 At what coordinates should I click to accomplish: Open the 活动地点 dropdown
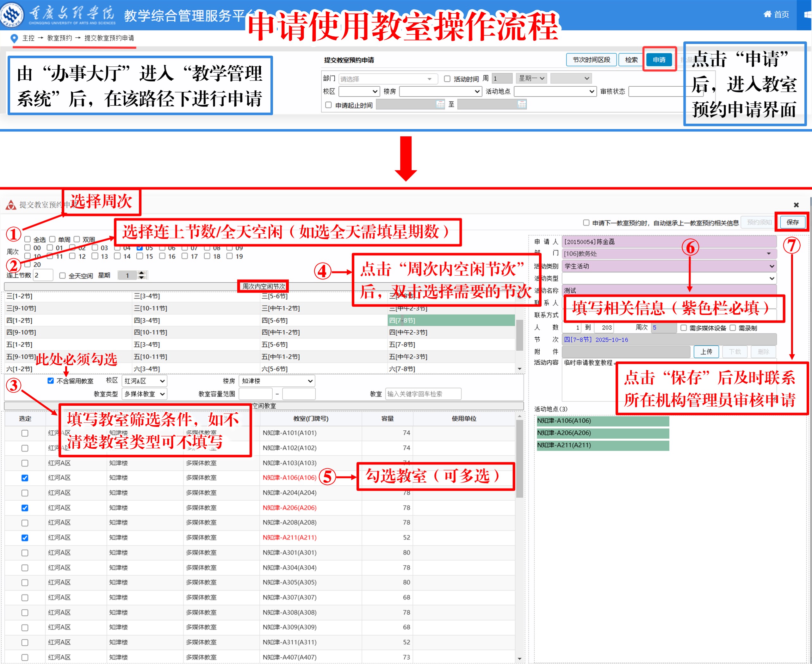(555, 91)
